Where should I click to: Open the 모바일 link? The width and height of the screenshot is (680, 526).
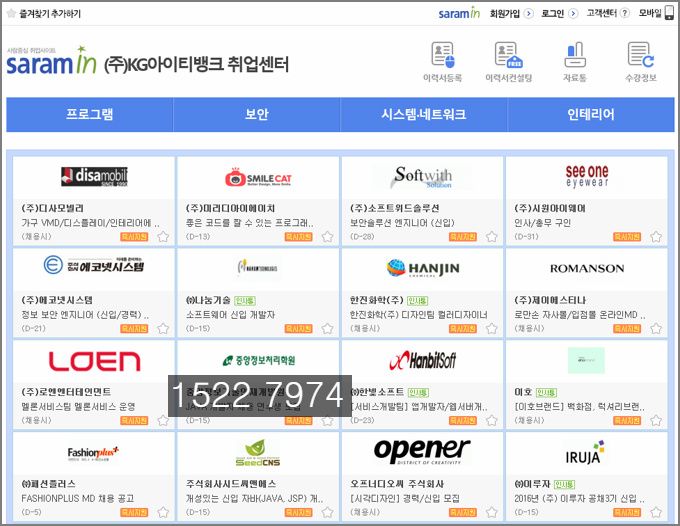(650, 13)
